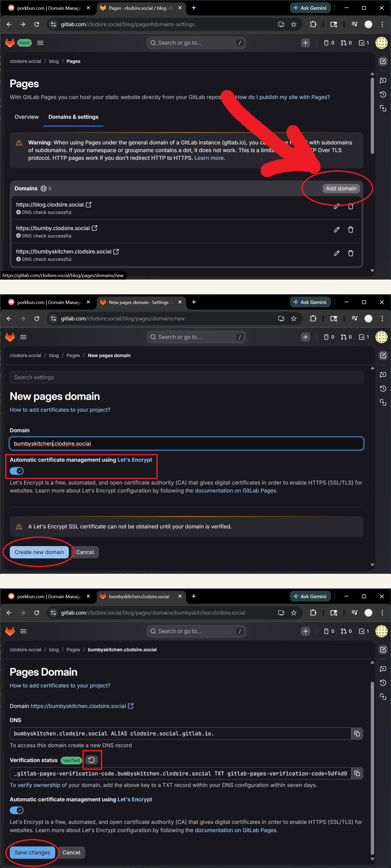Click the Next badge beside GitLab logo

pyautogui.click(x=24, y=43)
